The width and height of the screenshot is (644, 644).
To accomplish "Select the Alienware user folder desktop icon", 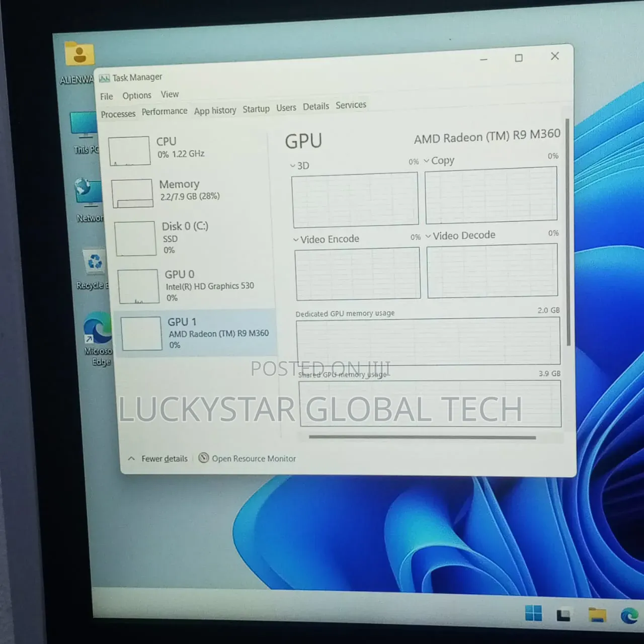I will [x=78, y=62].
